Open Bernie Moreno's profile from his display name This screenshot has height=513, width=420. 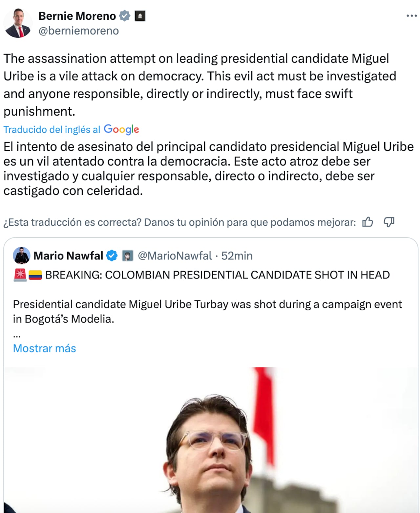tap(78, 15)
